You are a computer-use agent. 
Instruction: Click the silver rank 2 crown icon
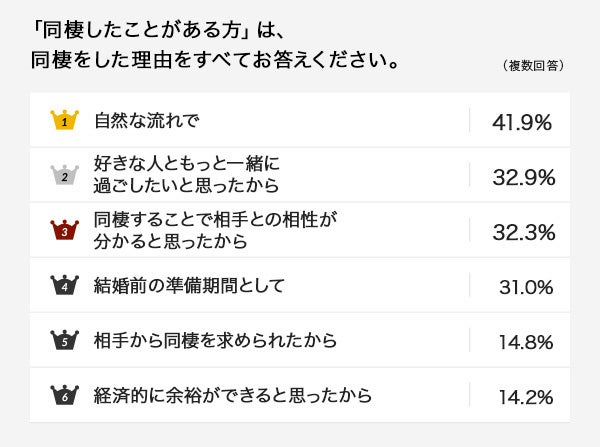coord(64,175)
